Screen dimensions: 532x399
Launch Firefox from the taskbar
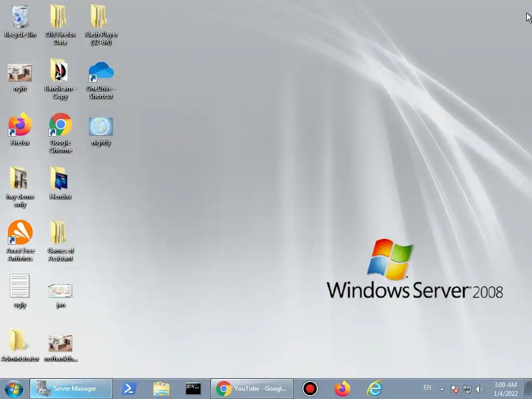342,389
